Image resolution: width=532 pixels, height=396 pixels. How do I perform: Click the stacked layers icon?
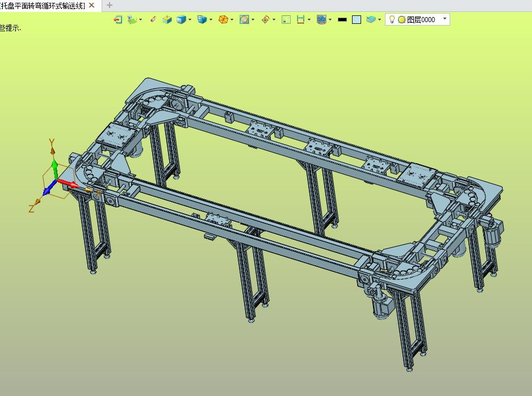371,20
